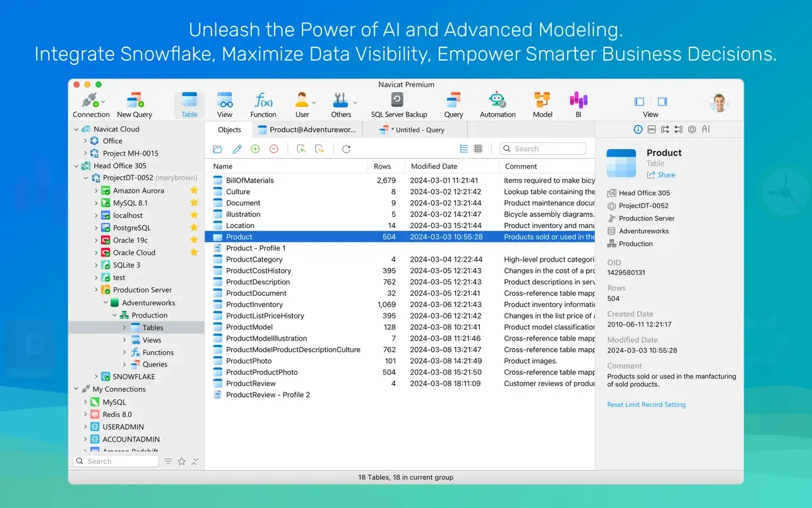Viewport: 812px width, 508px height.
Task: Open the Automation robot icon
Action: pyautogui.click(x=498, y=106)
